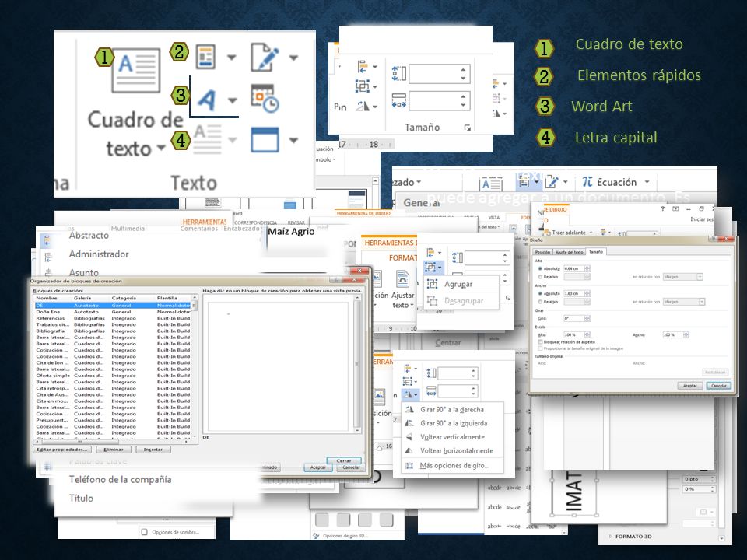Open the Cuadro de texto dropdown arrow
Image resolution: width=747 pixels, height=560 pixels.
click(161, 148)
